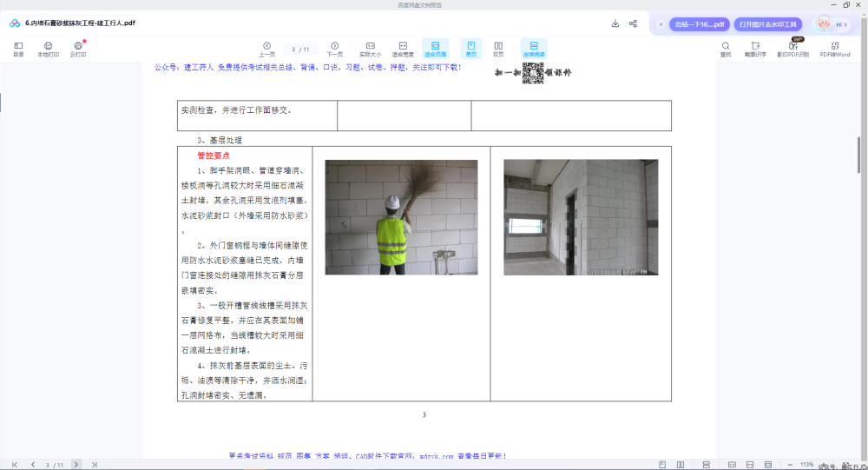Click the 本地打印 local print icon
Viewport: 868px width, 470px height.
click(48, 49)
